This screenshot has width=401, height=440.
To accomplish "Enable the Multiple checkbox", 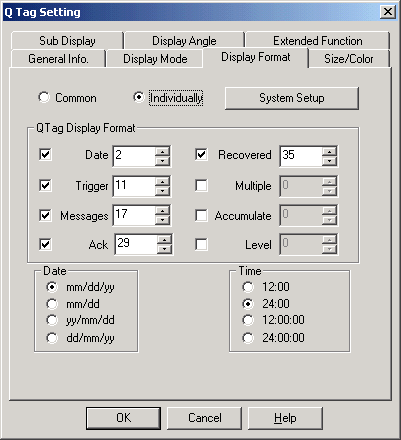I will (x=201, y=185).
